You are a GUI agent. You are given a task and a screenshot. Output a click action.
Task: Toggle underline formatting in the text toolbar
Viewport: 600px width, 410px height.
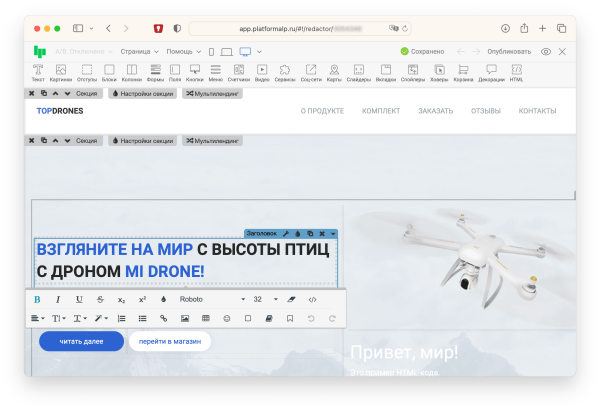click(79, 299)
